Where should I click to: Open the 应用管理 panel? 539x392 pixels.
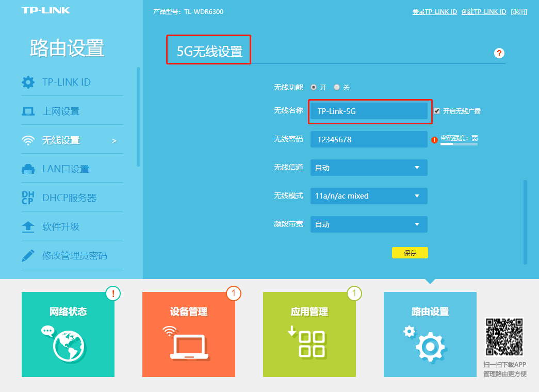[309, 334]
